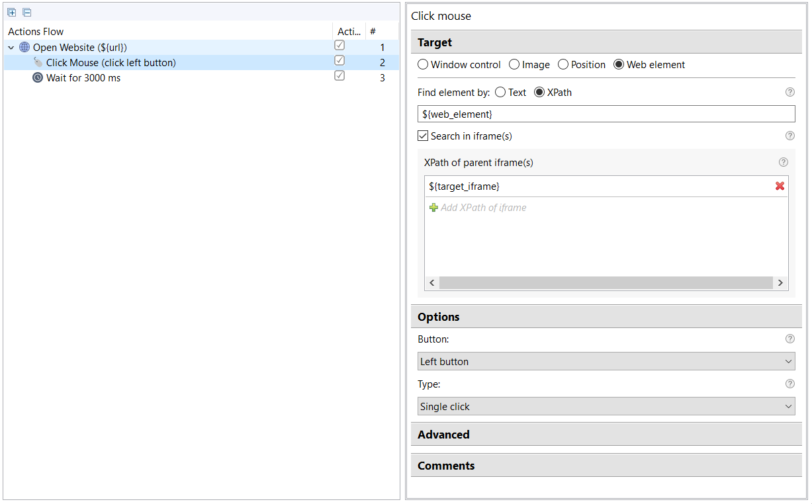Toggle active checkbox for Click Mouse row
Screen dimensions: 812x504
[339, 61]
